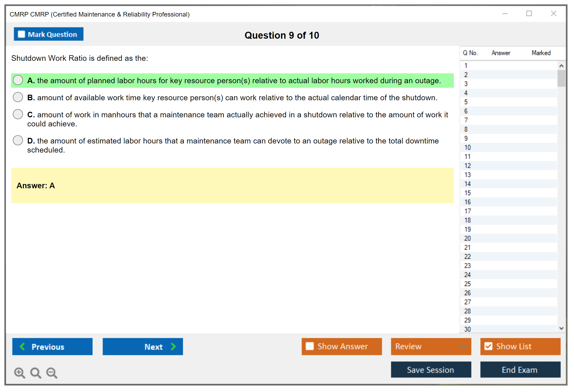574x392 pixels.
Task: Click the reset zoom magnifier icon
Action: click(36, 373)
